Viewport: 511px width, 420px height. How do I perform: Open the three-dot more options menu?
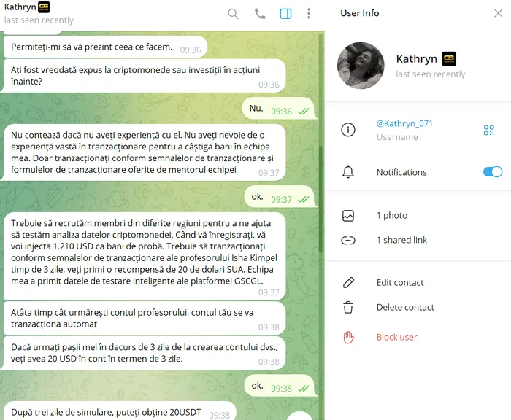coord(309,13)
